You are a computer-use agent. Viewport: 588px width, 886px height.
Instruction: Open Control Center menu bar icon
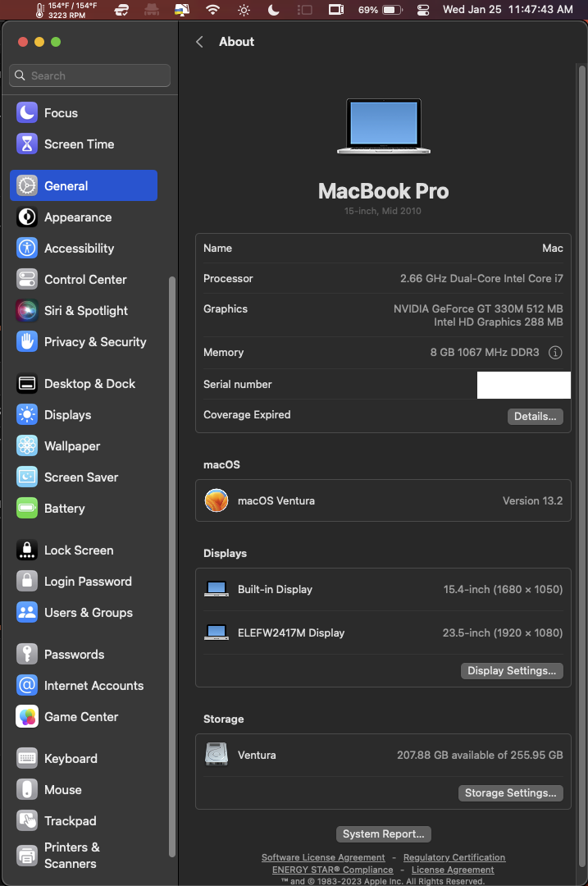click(x=423, y=10)
